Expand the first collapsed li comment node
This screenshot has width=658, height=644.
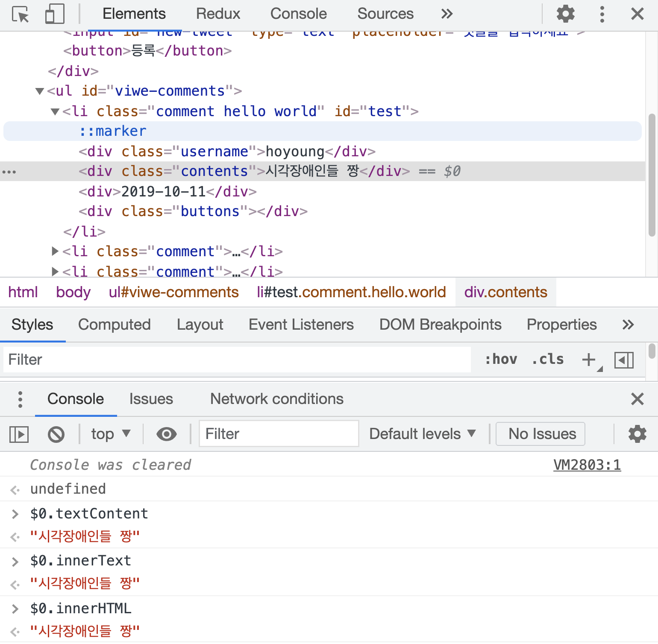[55, 251]
